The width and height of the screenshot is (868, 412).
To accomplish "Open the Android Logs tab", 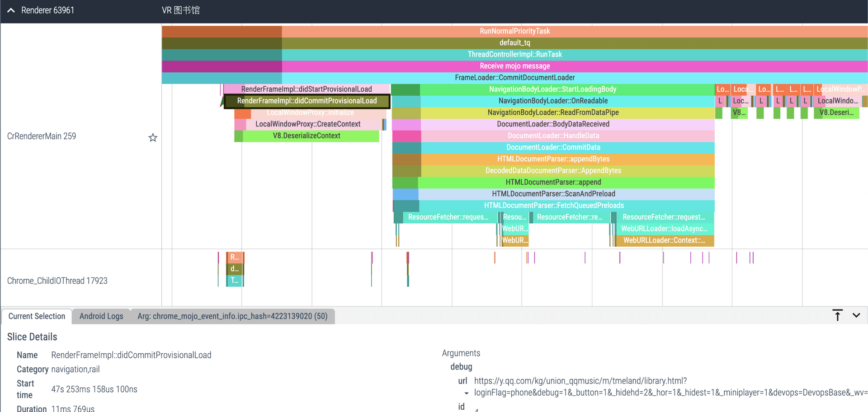I will click(101, 316).
